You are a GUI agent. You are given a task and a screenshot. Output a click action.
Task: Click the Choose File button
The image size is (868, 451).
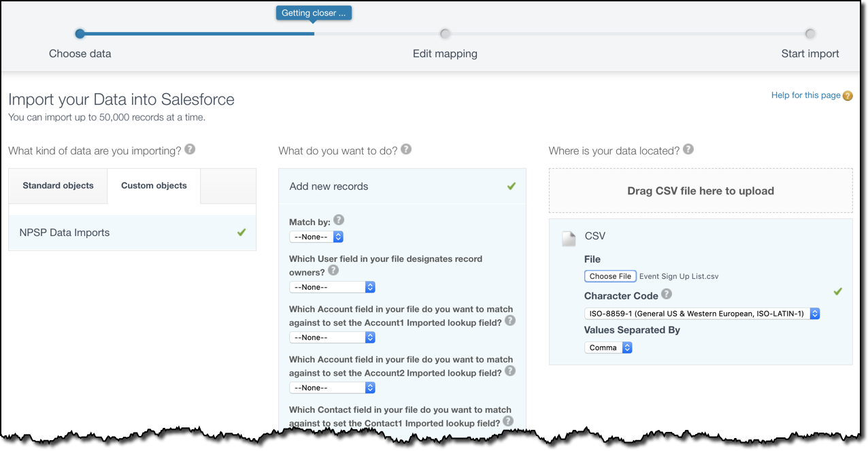coord(610,276)
